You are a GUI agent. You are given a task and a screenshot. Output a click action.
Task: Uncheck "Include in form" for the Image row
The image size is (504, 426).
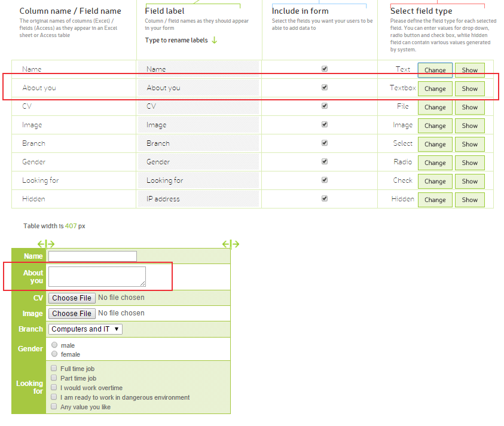pyautogui.click(x=325, y=124)
